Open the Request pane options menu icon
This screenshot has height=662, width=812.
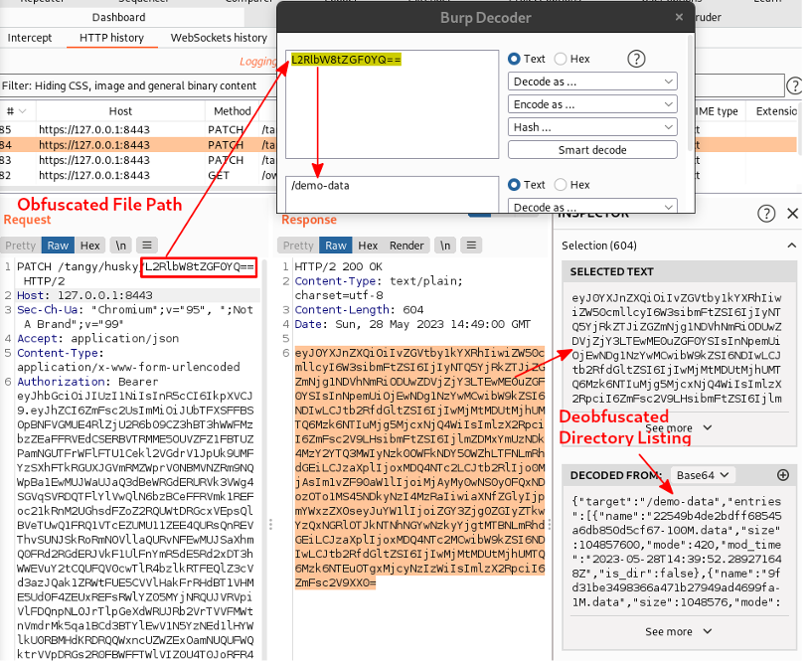(146, 245)
